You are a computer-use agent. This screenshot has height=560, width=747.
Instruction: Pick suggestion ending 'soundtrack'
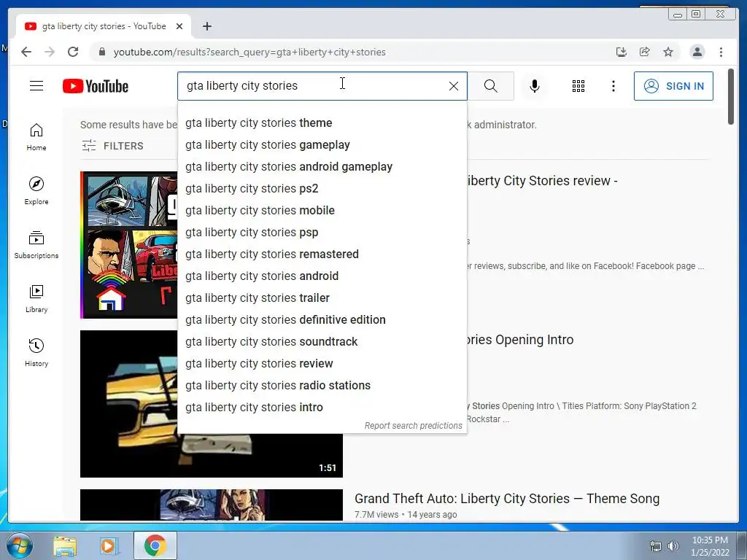[322, 342]
